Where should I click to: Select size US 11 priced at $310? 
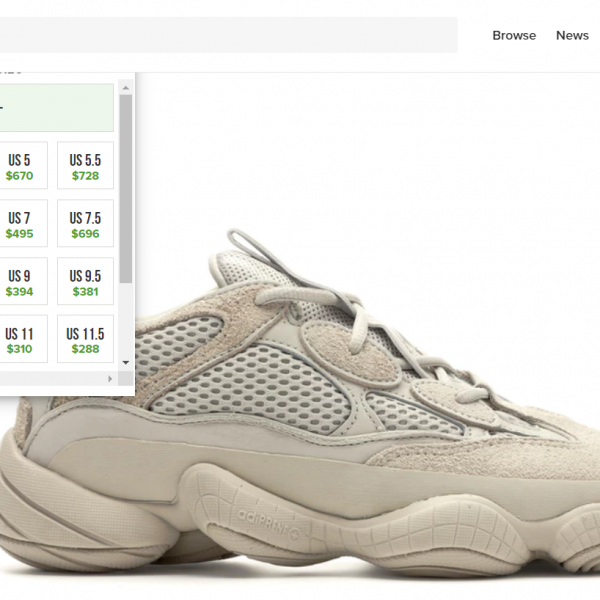click(x=19, y=340)
